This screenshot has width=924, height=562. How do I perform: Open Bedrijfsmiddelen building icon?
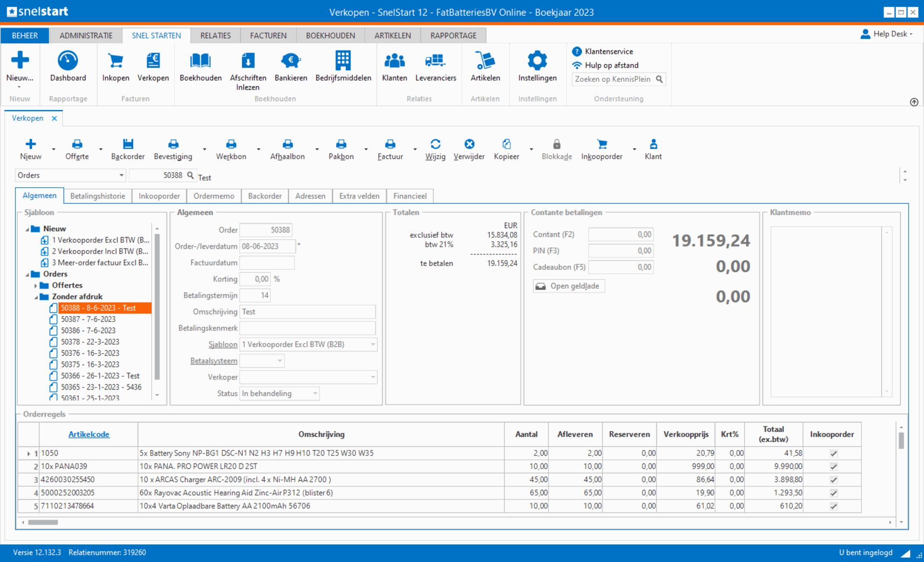(343, 60)
